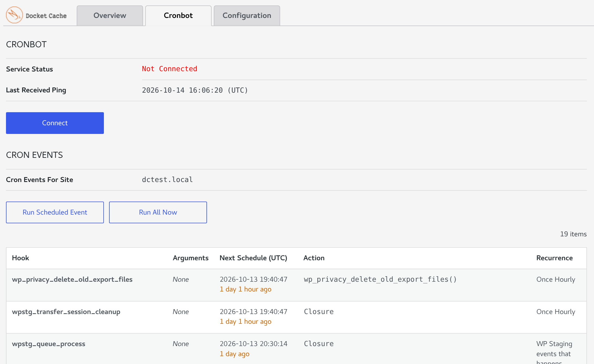This screenshot has width=594, height=364.
Task: Select the Cronbot tab
Action: coord(178,15)
